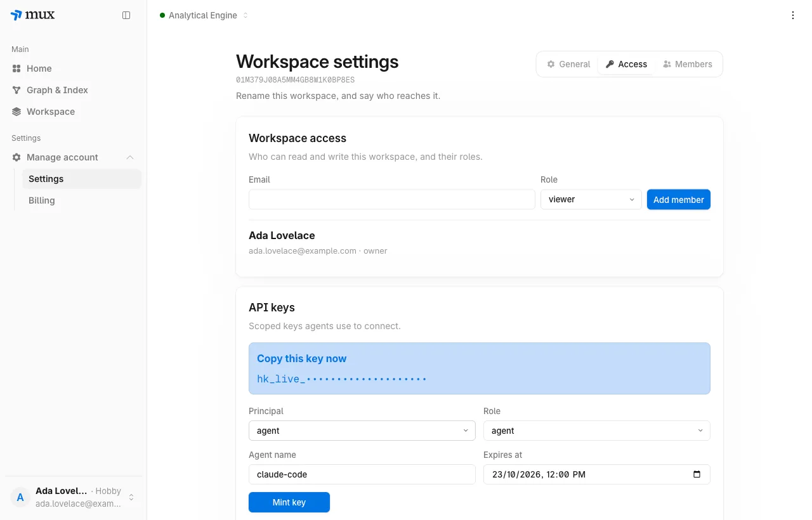
Task: Open the member Role dropdown showing viewer
Action: (x=591, y=199)
